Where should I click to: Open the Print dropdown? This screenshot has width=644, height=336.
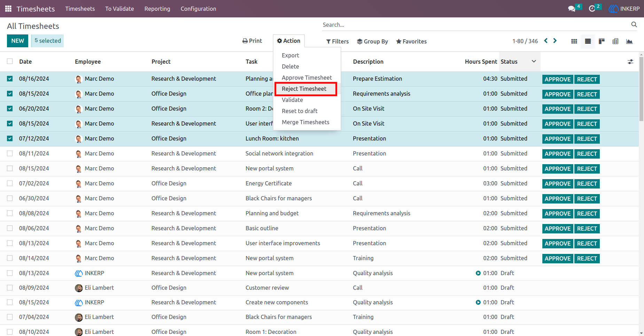[x=252, y=41]
